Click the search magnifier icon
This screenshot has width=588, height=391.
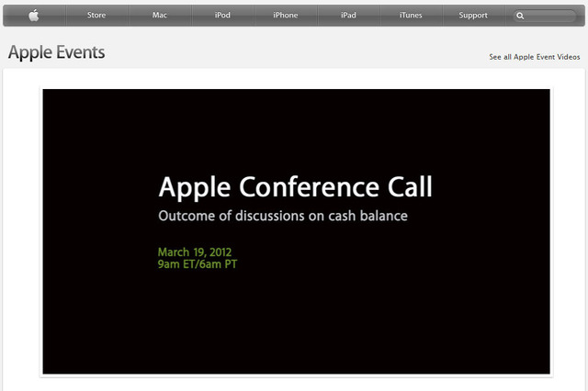(x=520, y=16)
